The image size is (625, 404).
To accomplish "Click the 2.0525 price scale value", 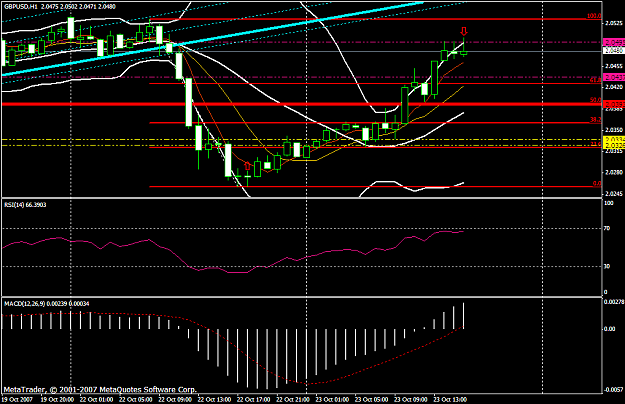I will (x=614, y=23).
